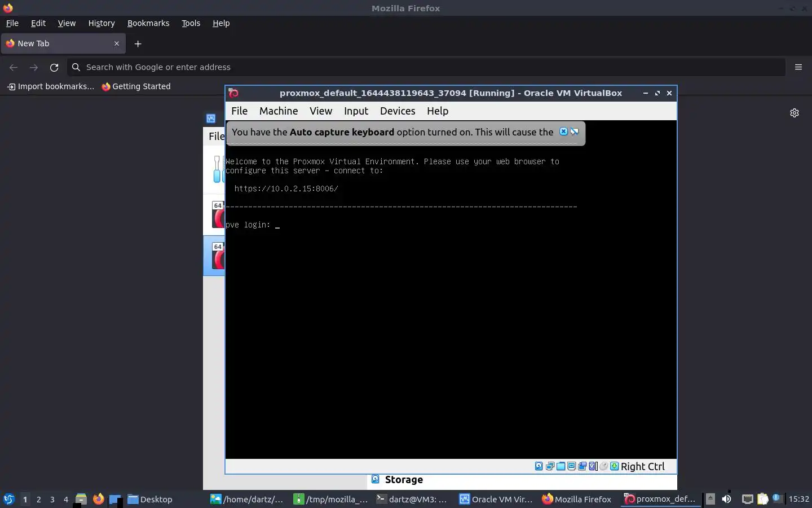Click hard disk activity indicator in VM status bar

[539, 466]
